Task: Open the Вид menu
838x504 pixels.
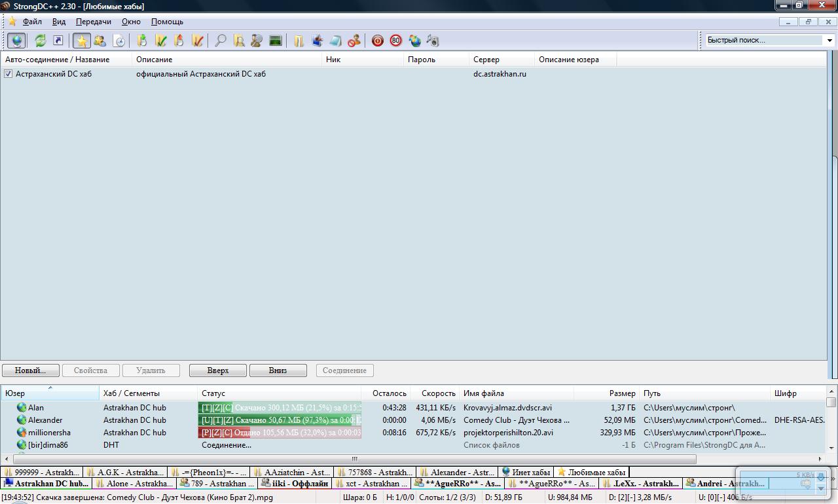Action: 59,22
